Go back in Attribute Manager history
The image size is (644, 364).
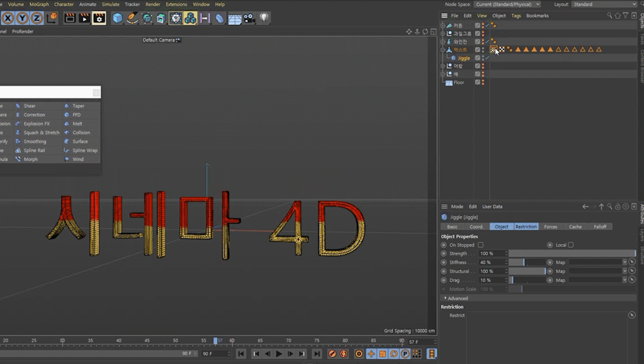click(586, 207)
